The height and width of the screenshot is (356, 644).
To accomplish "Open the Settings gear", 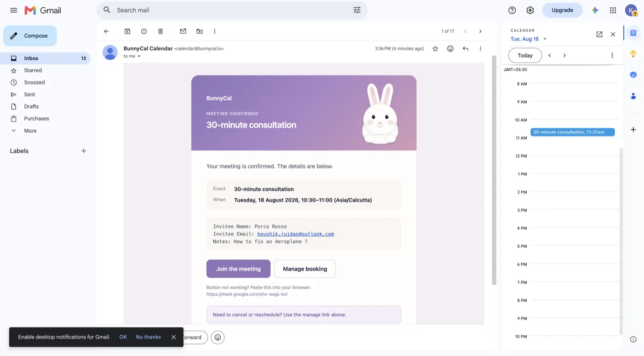I will [530, 10].
